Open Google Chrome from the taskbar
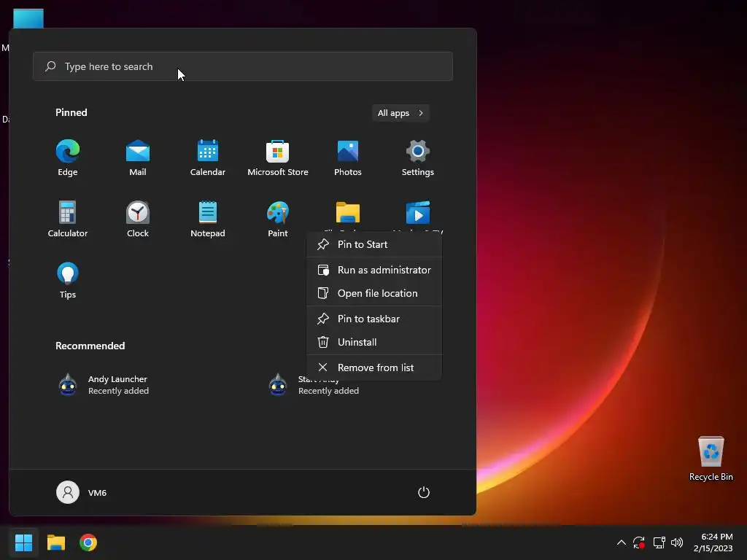The width and height of the screenshot is (747, 560). (x=88, y=542)
